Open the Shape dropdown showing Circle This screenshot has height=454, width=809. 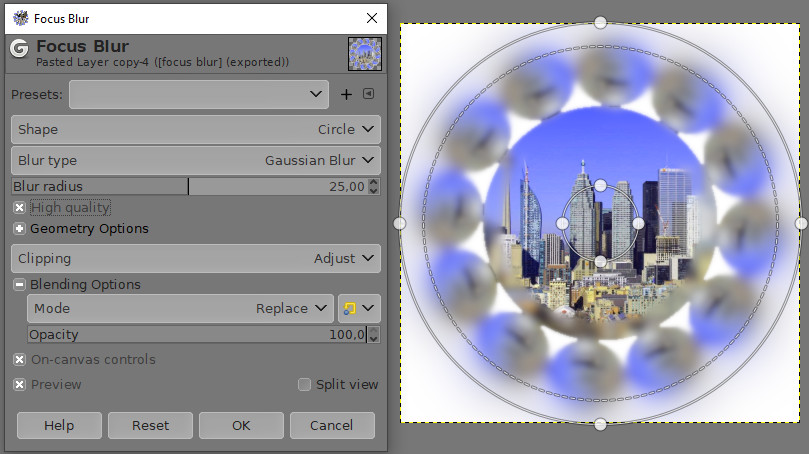tap(196, 129)
